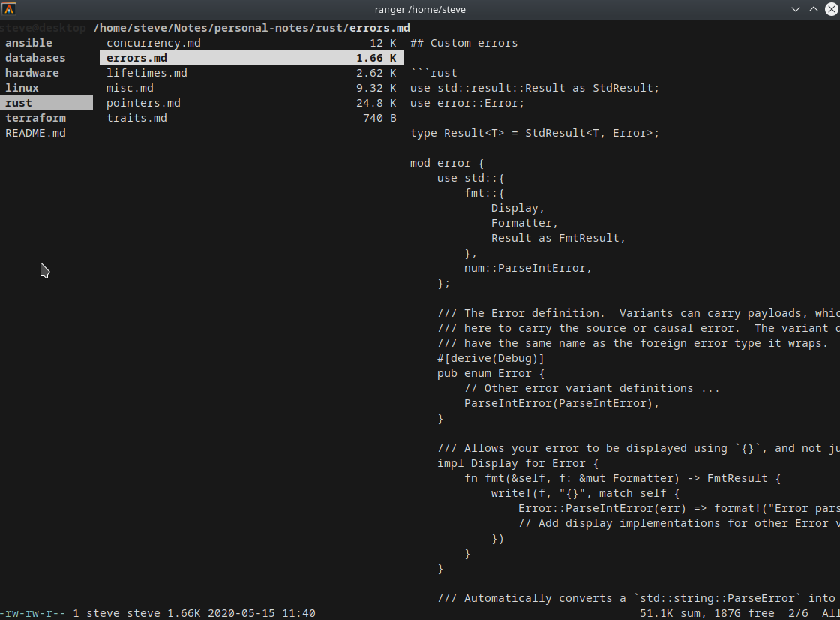The width and height of the screenshot is (840, 620).
Task: Click the path /home/steve/Notes/personal-notes/rust/errors.md
Action: pos(252,28)
